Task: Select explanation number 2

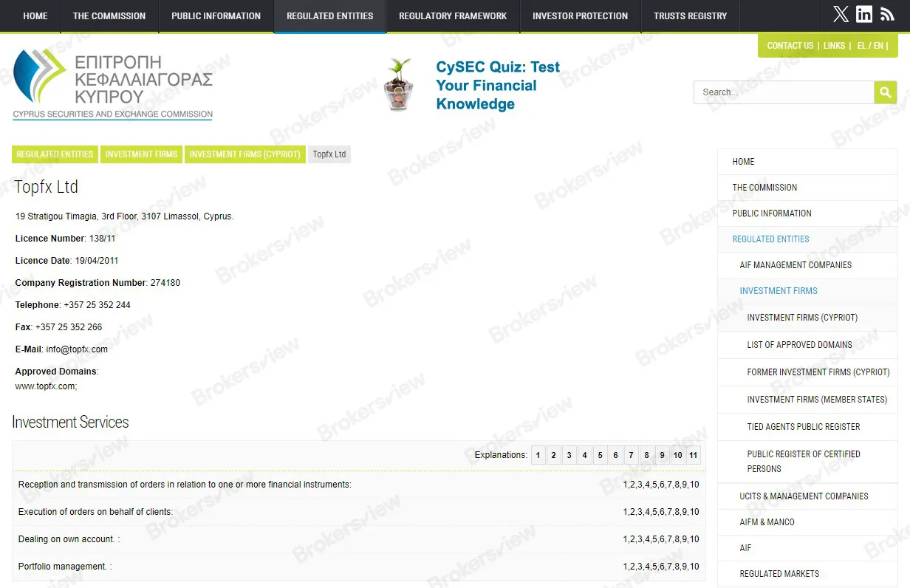Action: (x=553, y=455)
